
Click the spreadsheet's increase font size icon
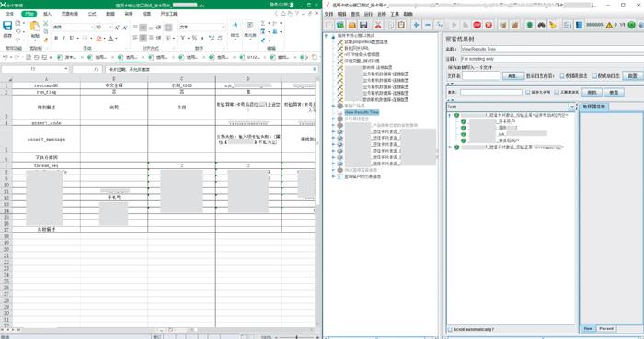[x=117, y=28]
